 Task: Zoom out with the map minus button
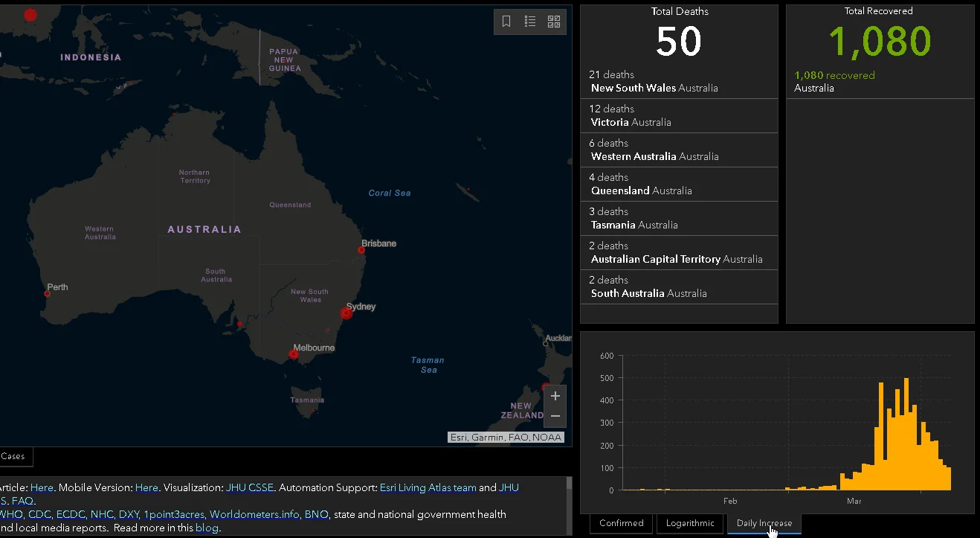[x=555, y=416]
